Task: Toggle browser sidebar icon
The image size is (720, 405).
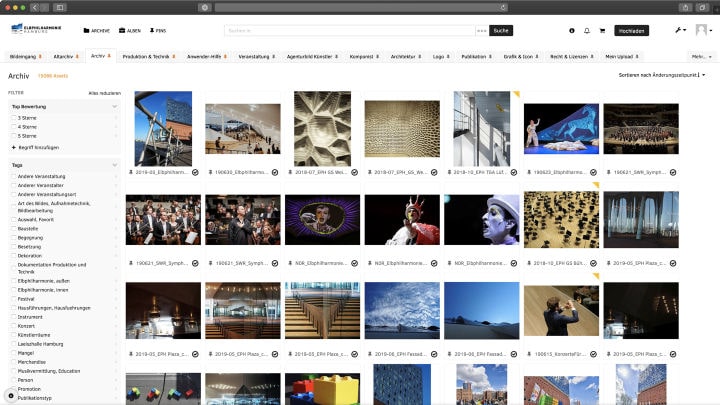Action: tap(60, 7)
